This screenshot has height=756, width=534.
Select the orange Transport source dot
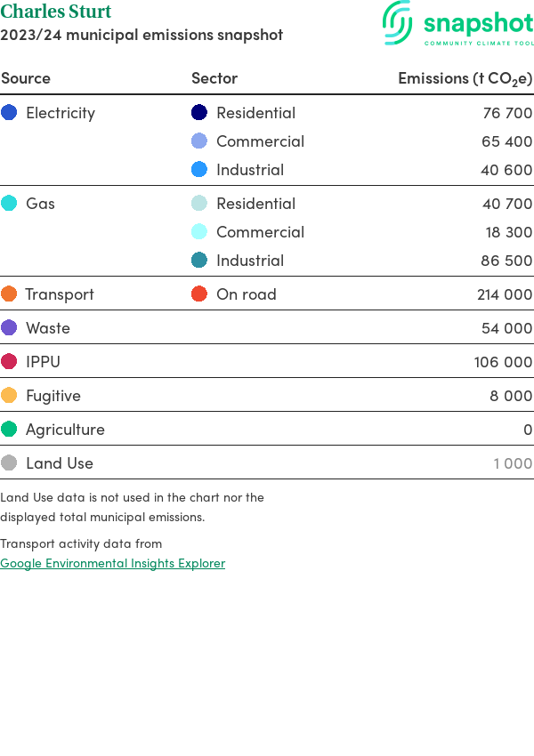[x=9, y=294]
